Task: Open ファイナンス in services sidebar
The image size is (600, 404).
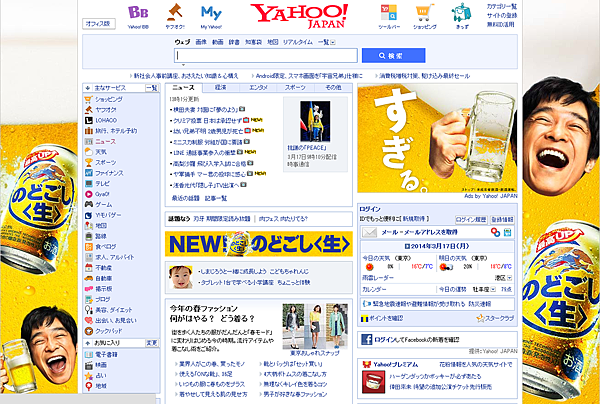Action: (x=109, y=173)
